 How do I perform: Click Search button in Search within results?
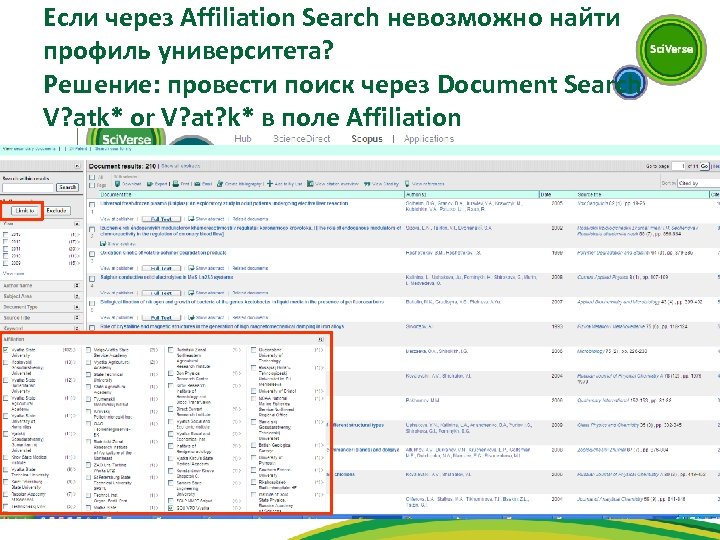pos(68,187)
